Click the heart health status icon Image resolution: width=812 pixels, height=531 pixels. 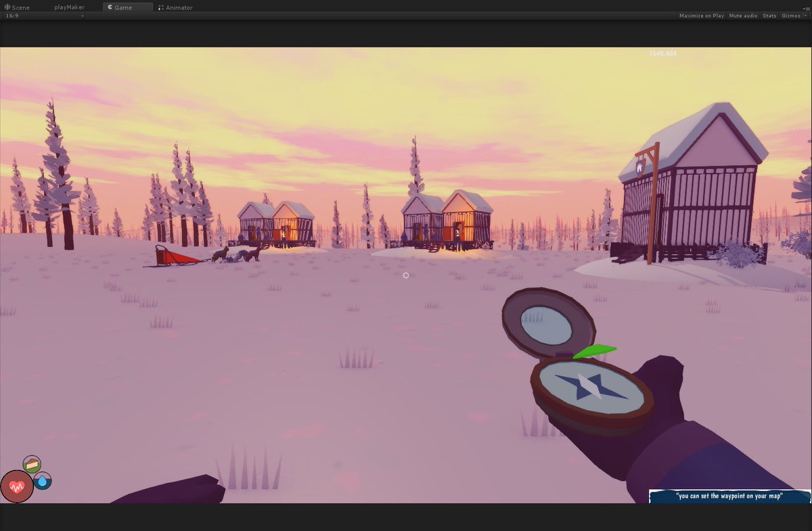(x=17, y=486)
